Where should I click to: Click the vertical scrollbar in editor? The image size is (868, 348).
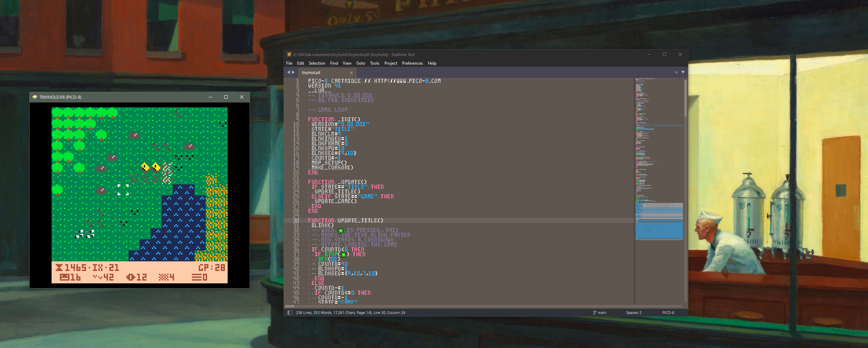(x=685, y=98)
